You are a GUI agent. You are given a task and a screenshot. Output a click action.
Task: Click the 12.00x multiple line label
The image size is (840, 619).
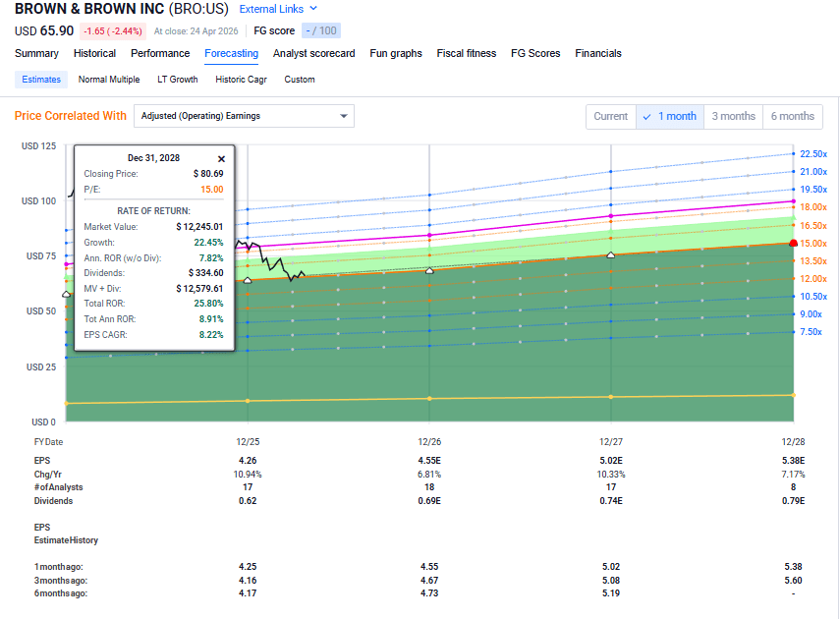pyautogui.click(x=813, y=279)
